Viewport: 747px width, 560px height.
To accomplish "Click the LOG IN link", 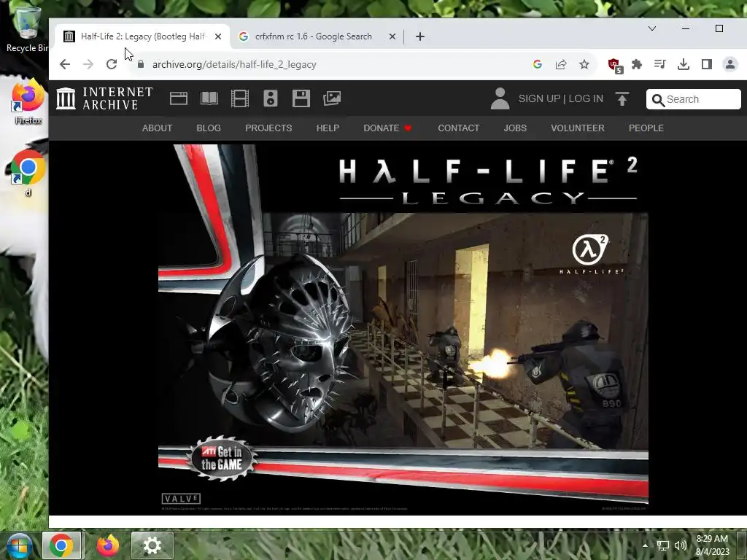I will click(x=586, y=98).
